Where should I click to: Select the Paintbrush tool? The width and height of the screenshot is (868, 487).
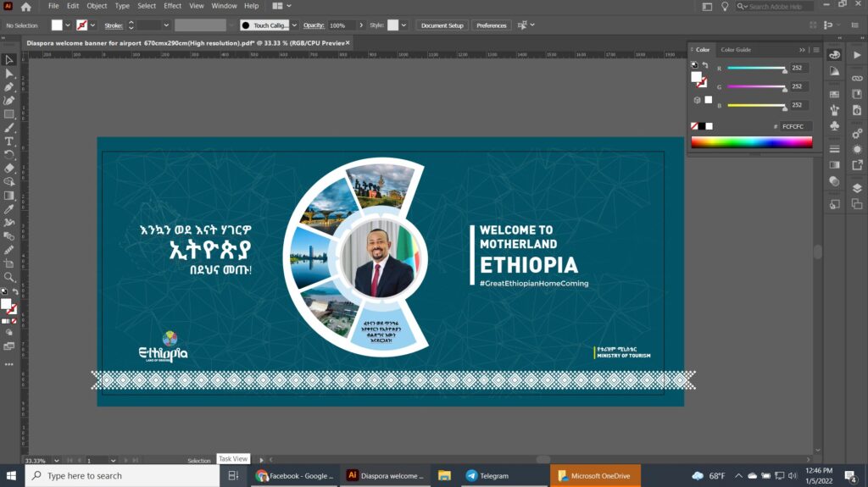8,128
